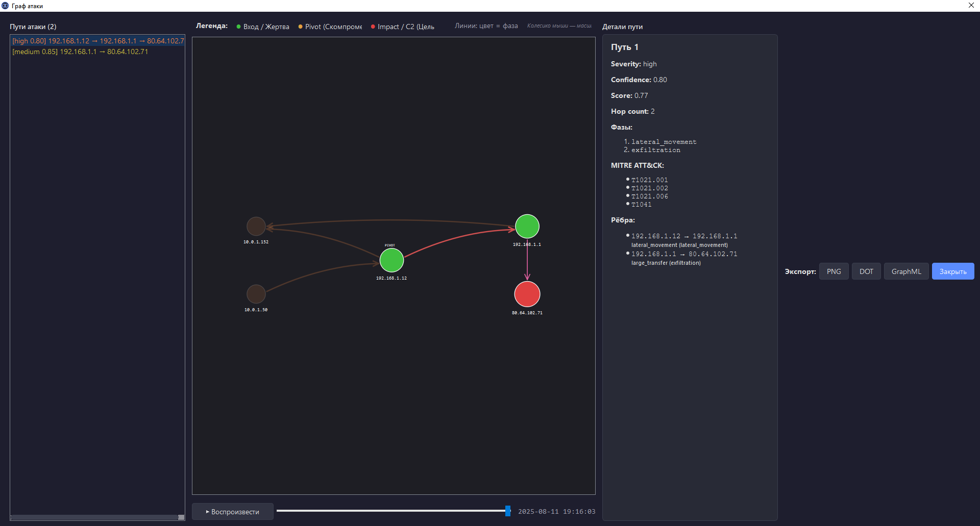Click the T1021.001 MITRE technique entry
This screenshot has width=980, height=526.
(649, 180)
